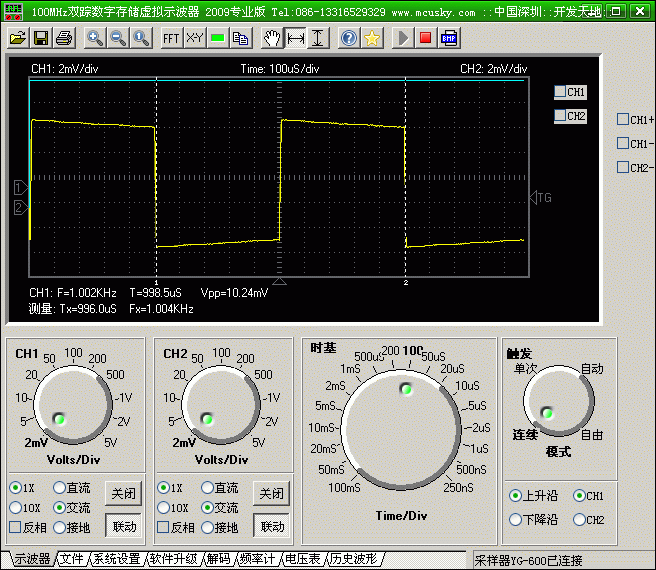Open the FFT analysis tool
This screenshot has width=656, height=570.
tap(171, 39)
